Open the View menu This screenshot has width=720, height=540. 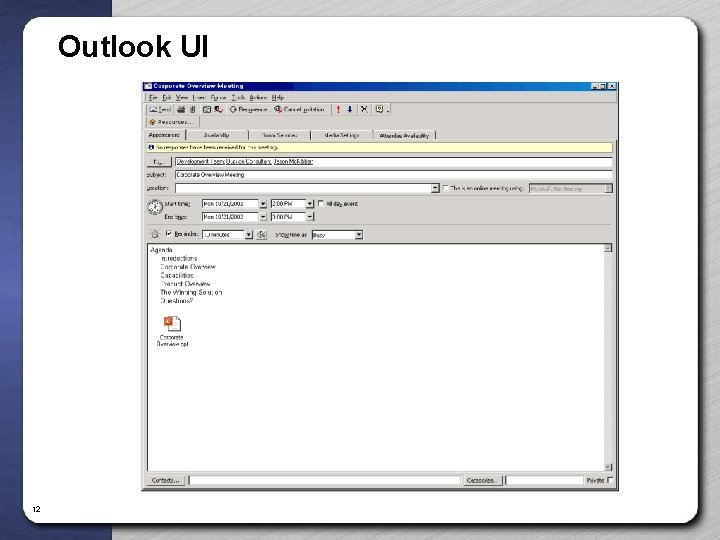pos(181,97)
